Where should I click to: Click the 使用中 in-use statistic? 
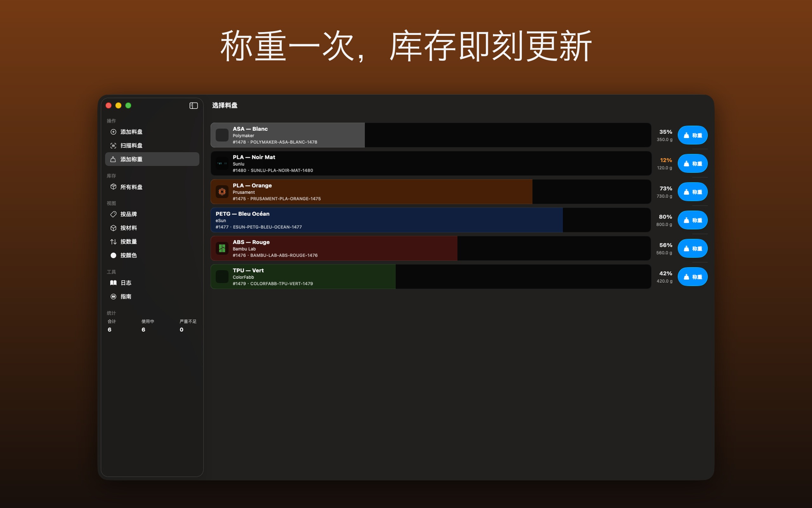[x=148, y=326]
